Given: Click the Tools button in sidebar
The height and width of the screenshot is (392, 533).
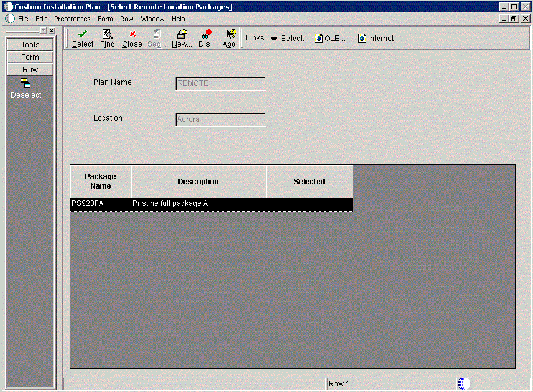Looking at the screenshot, I should click(x=30, y=45).
